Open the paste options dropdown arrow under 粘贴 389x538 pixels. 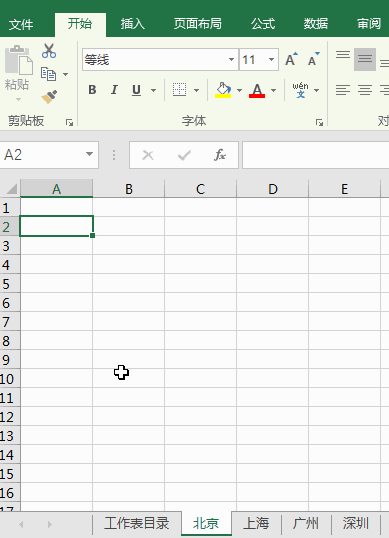click(x=18, y=100)
